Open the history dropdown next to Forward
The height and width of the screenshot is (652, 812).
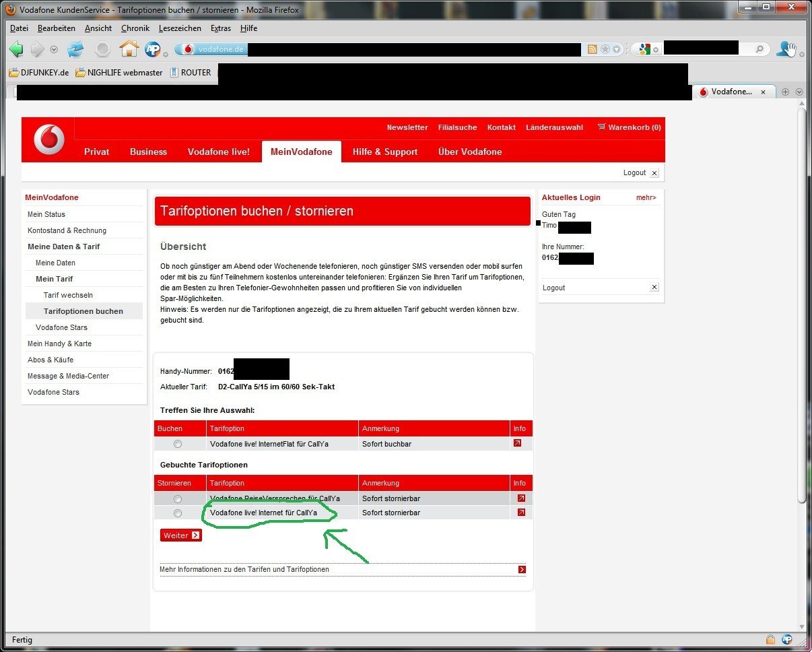[x=54, y=50]
